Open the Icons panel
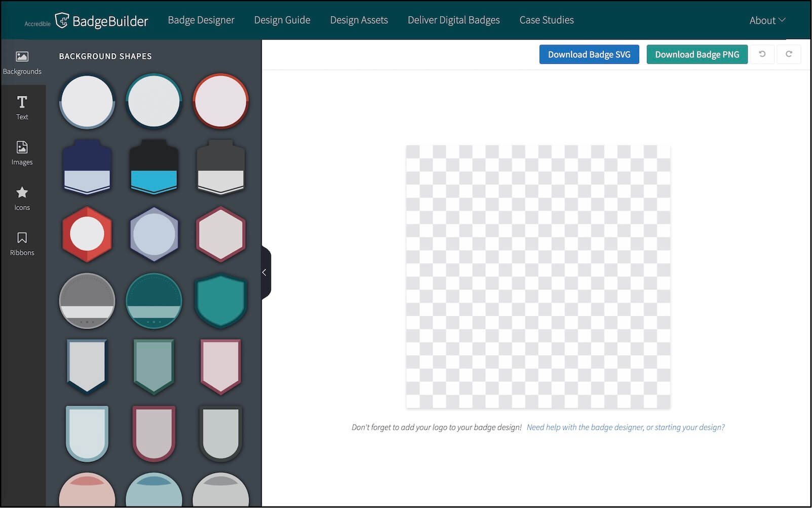Image resolution: width=812 pixels, height=508 pixels. [x=22, y=199]
